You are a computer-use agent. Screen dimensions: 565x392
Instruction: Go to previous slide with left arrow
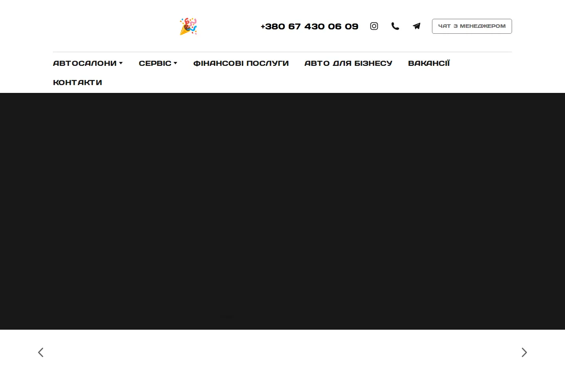[x=41, y=352]
